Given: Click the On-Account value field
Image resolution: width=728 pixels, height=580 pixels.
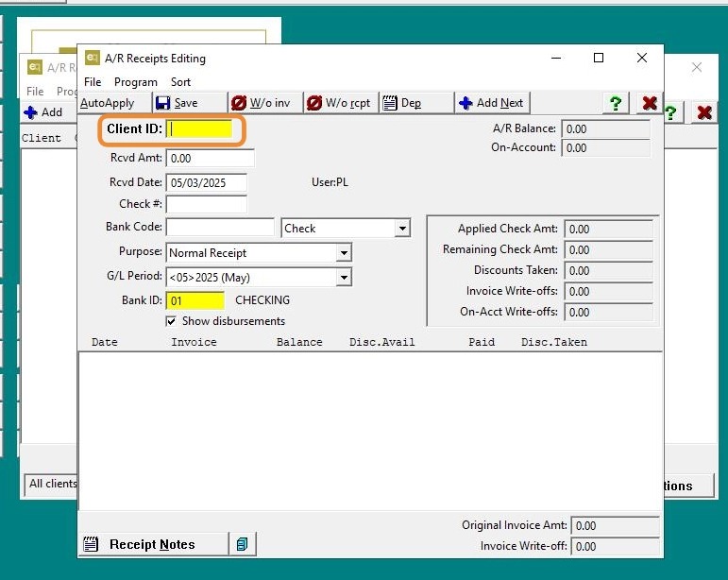Looking at the screenshot, I should click(606, 147).
